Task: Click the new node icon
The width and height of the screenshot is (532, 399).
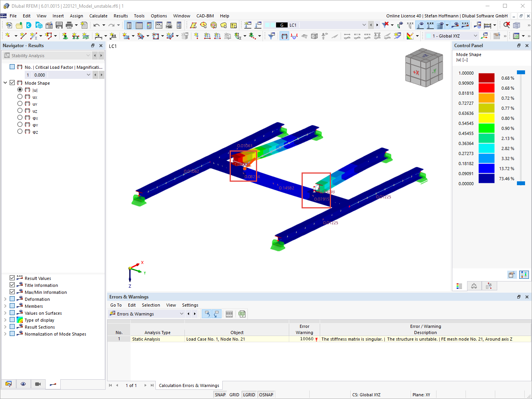Action: pyautogui.click(x=8, y=36)
